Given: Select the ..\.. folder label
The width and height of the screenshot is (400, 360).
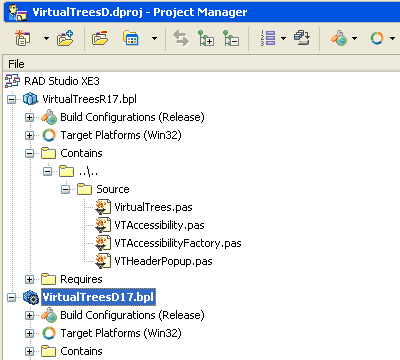Looking at the screenshot, I should pyautogui.click(x=88, y=171).
